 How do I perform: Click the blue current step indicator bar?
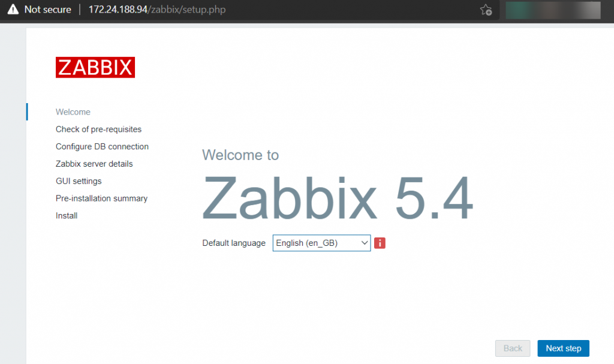tap(26, 112)
